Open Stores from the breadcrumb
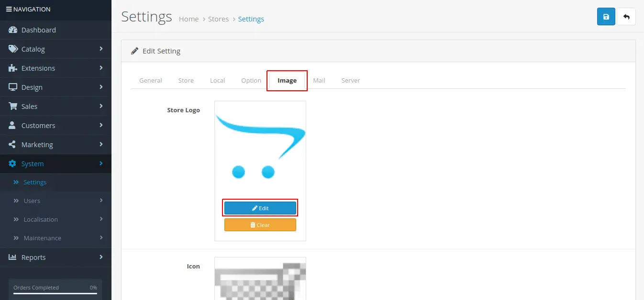 click(x=218, y=19)
